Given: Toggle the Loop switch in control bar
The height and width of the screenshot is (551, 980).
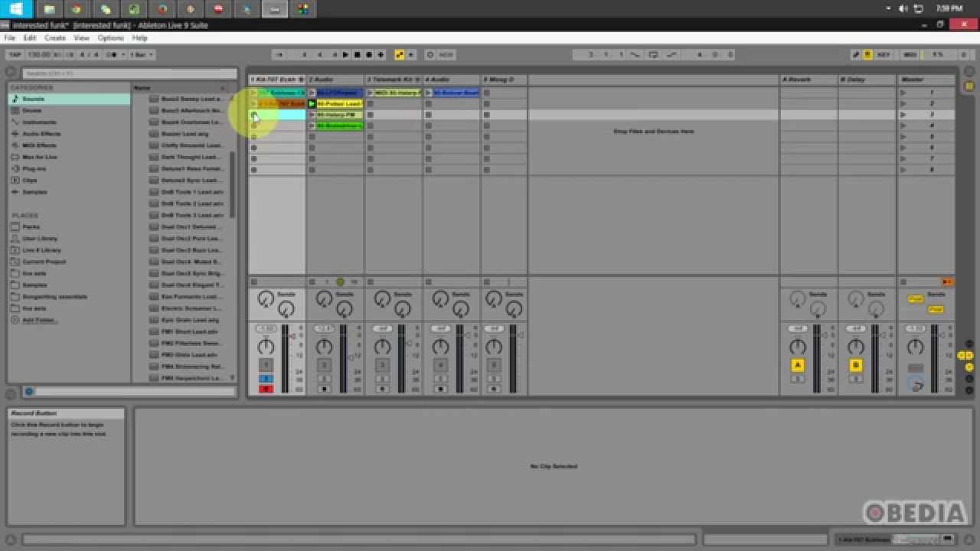Looking at the screenshot, I should 653,54.
